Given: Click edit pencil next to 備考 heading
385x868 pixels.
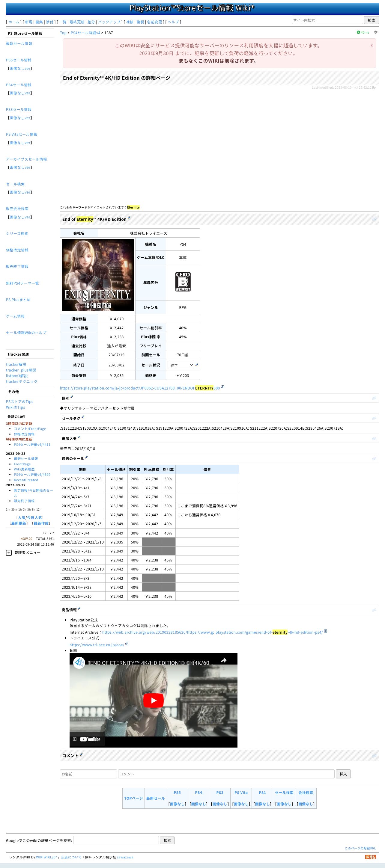Looking at the screenshot, I should [x=71, y=397].
